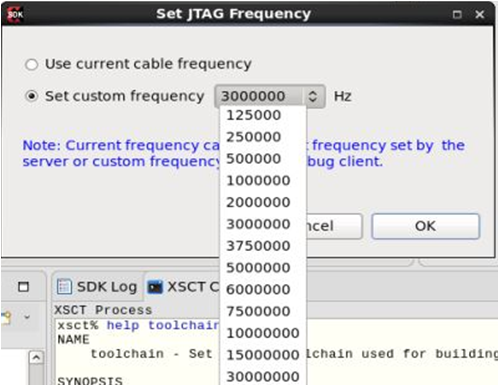The width and height of the screenshot is (499, 386).
Task: Pick 10000000 Hz in the dropdown list
Action: coord(263,333)
